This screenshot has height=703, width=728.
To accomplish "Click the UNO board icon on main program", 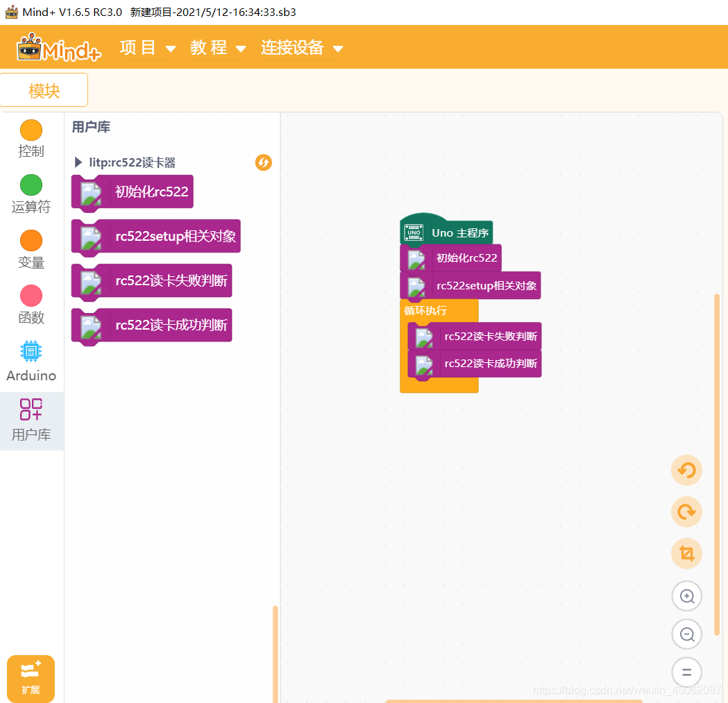I will 414,232.
